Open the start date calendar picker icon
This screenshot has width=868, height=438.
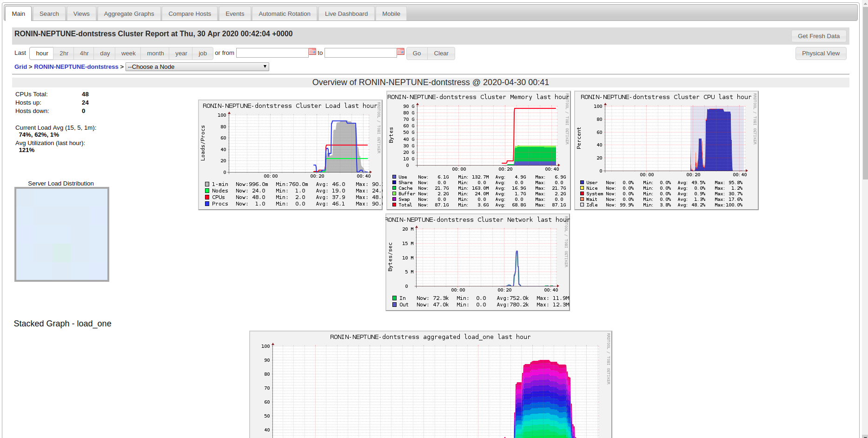click(x=312, y=52)
